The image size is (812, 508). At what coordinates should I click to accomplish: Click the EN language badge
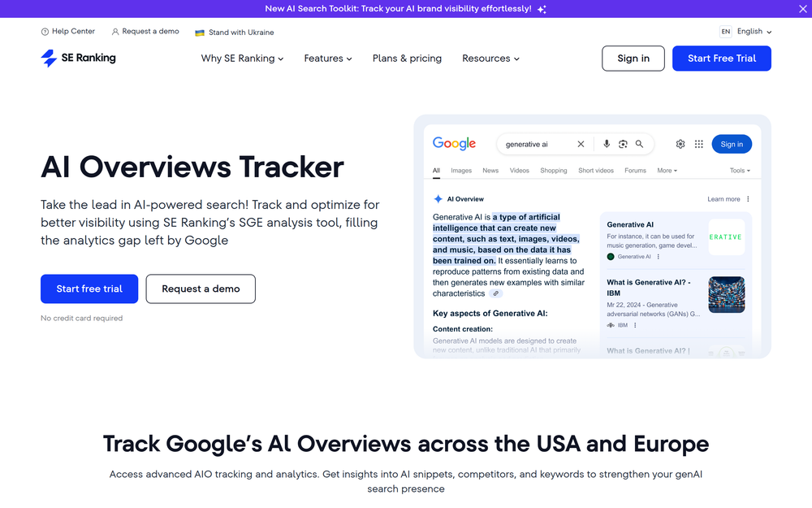(x=725, y=32)
